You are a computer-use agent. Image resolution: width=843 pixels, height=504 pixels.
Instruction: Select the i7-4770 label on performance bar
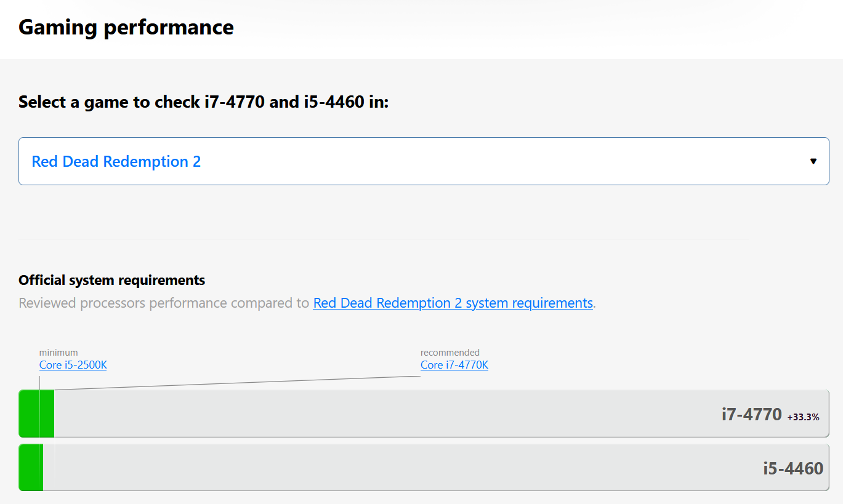[751, 415]
